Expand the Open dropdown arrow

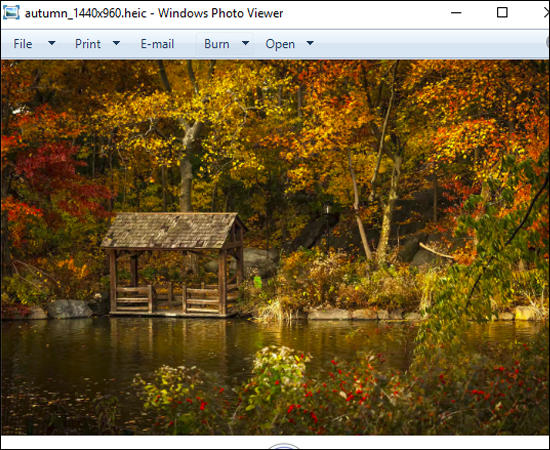click(310, 43)
